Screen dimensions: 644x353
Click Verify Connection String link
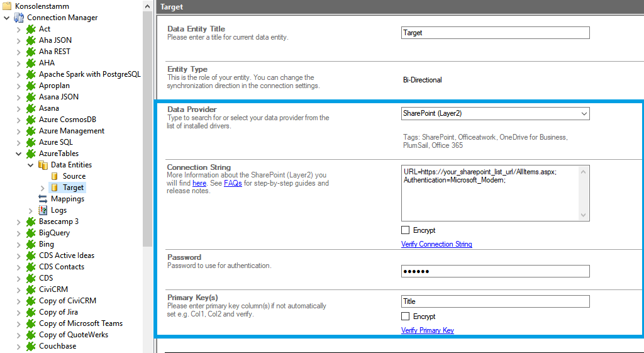pos(436,244)
